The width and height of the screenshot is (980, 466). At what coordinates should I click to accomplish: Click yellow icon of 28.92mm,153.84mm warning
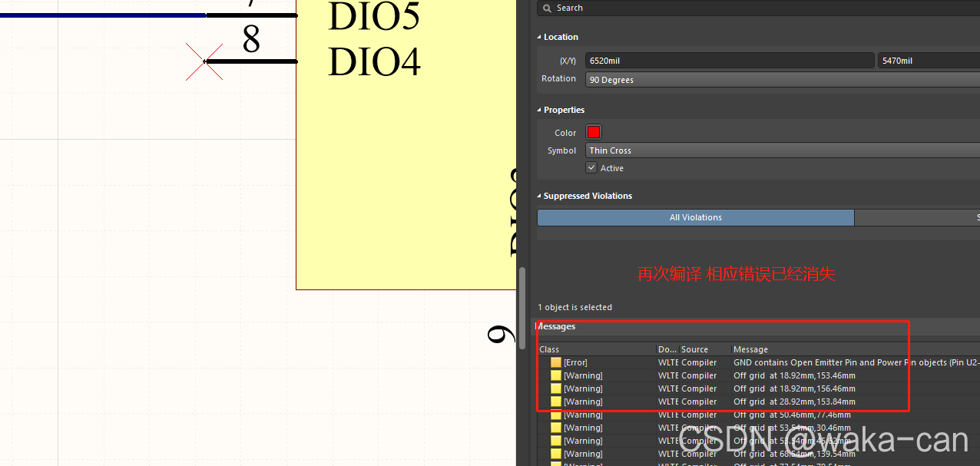(x=556, y=402)
